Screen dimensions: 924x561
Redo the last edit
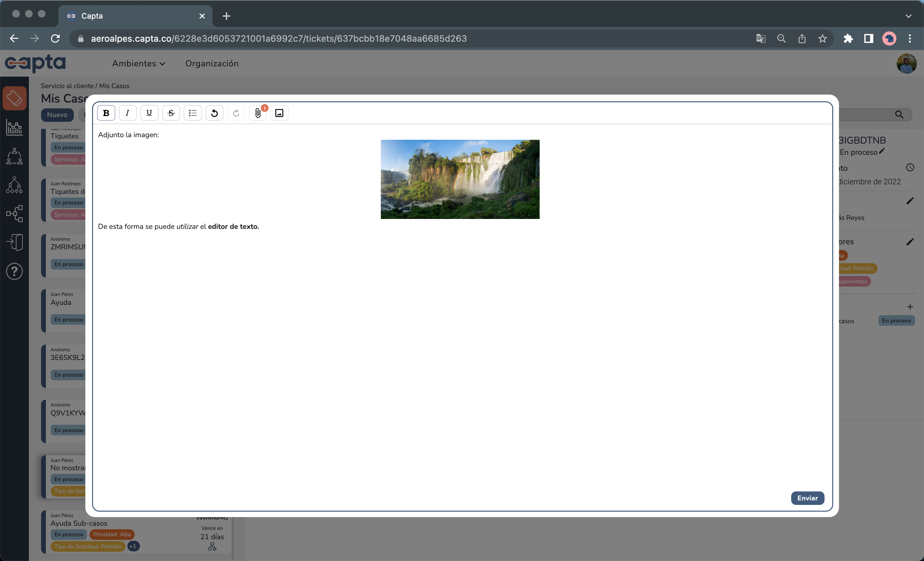click(236, 113)
